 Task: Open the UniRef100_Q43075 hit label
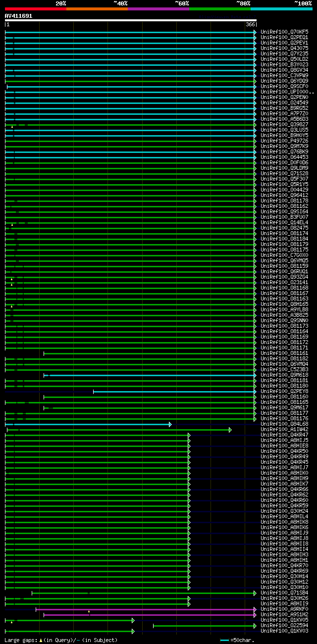coord(284,48)
